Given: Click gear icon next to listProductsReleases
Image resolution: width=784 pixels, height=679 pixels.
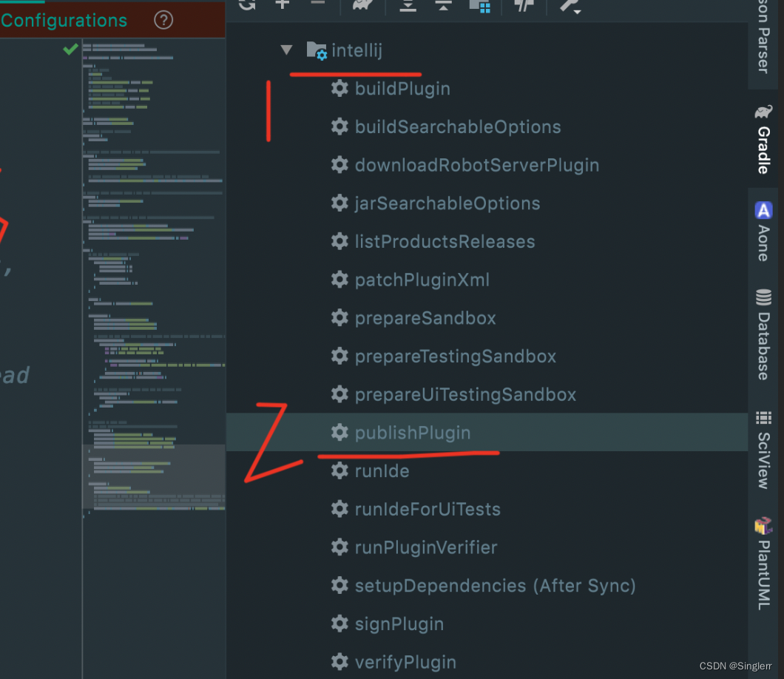Looking at the screenshot, I should [x=339, y=241].
